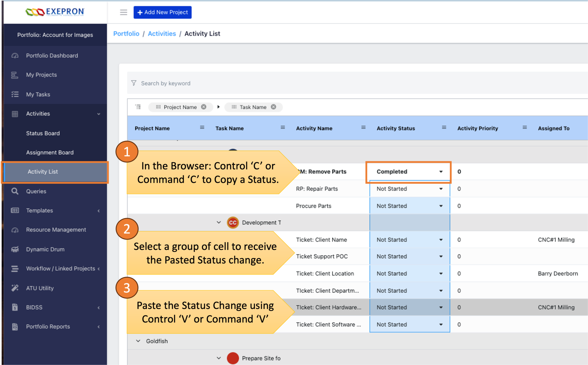Open the Completed status dropdown for Remove Parts
The height and width of the screenshot is (365, 588).
coord(441,171)
